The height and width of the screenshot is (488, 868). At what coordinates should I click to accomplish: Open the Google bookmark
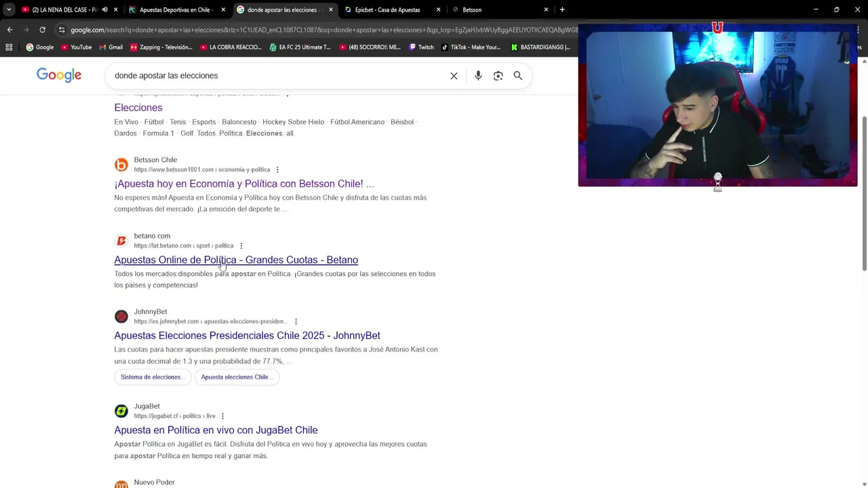click(x=40, y=47)
